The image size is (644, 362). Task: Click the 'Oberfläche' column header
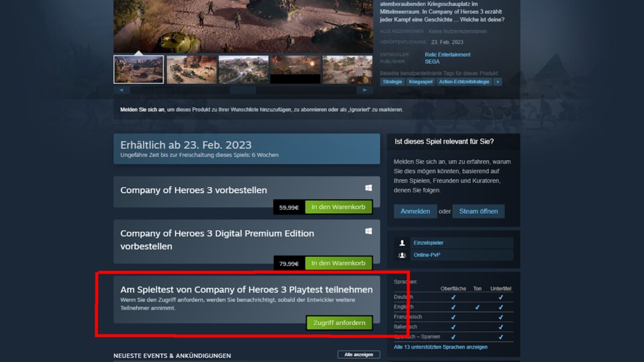click(x=453, y=288)
